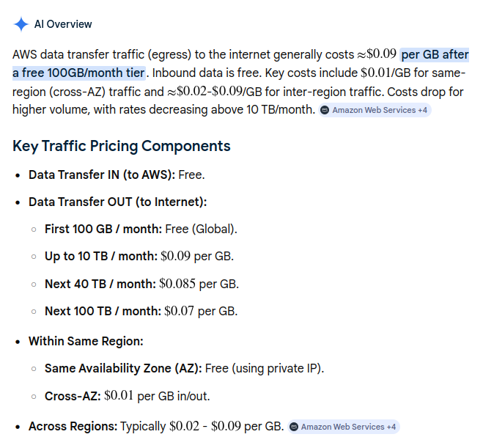Click the Across Regions bullet text

[156, 427]
